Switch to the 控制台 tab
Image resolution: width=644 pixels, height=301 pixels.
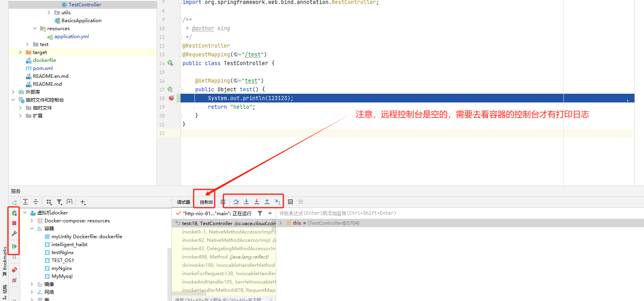[206, 202]
